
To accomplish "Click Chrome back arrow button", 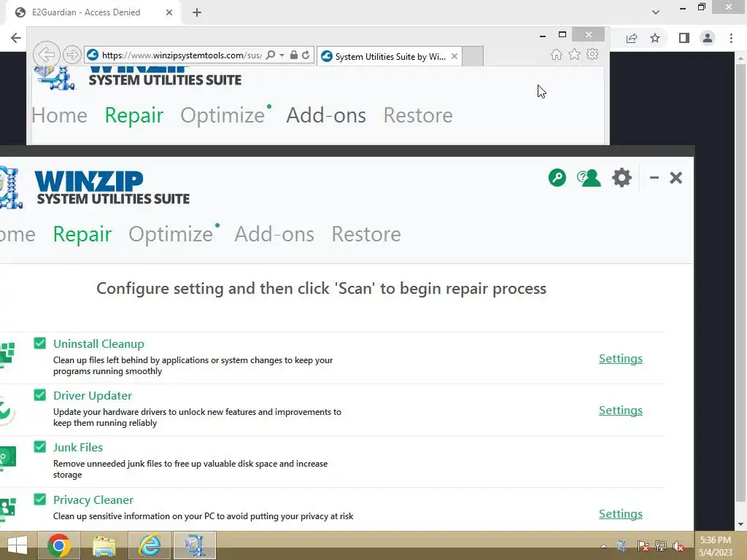I will pos(16,38).
